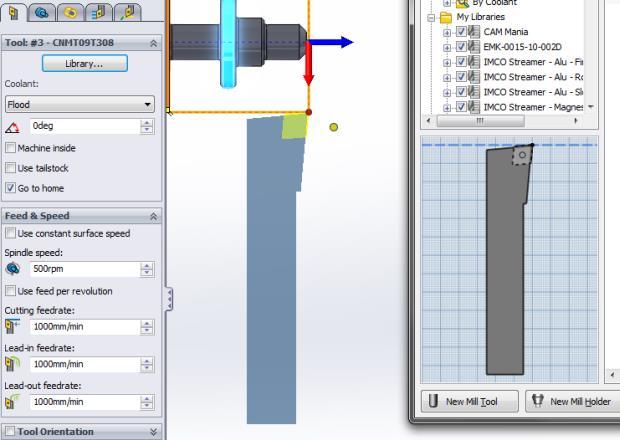Open the Coolant dropdown showing Flood
Viewport: 620px width, 440px height.
pyautogui.click(x=80, y=104)
